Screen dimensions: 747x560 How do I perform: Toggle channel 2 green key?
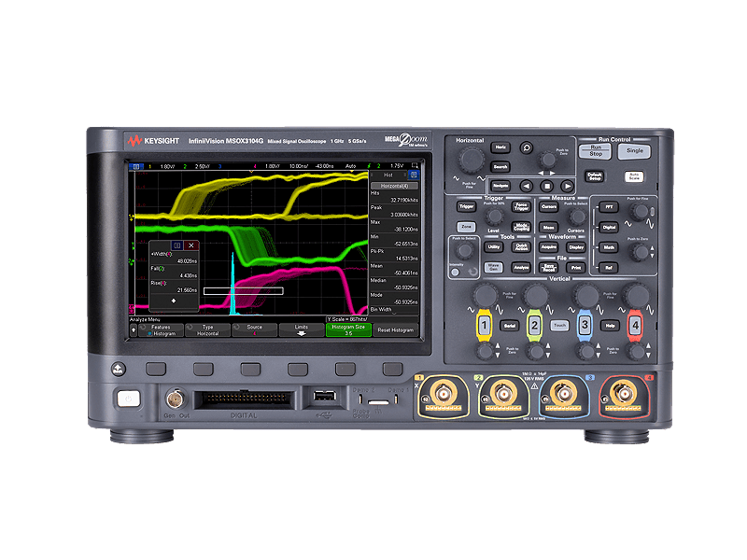[534, 326]
